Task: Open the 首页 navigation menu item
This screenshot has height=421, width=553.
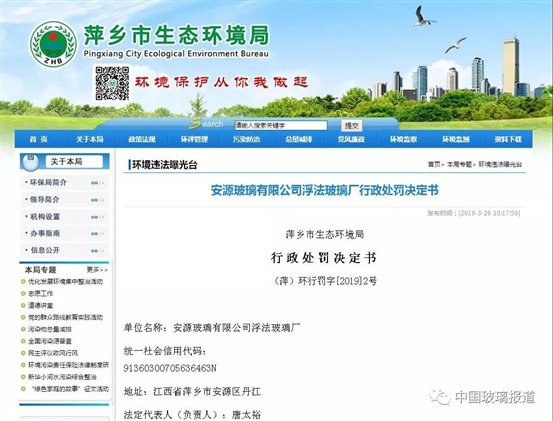Action: 38,140
